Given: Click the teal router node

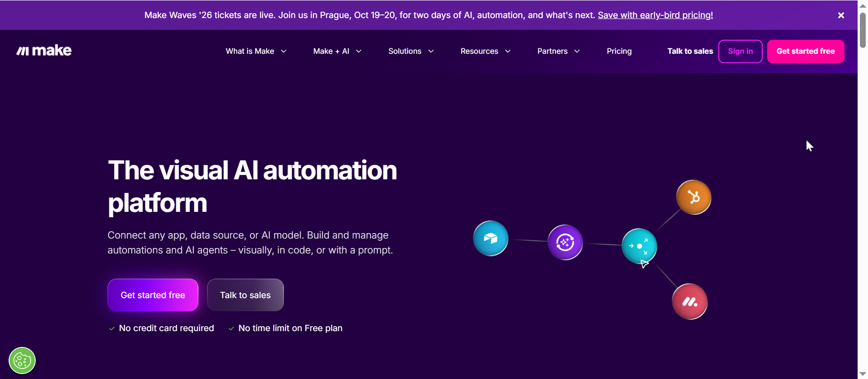Looking at the screenshot, I should tap(639, 246).
